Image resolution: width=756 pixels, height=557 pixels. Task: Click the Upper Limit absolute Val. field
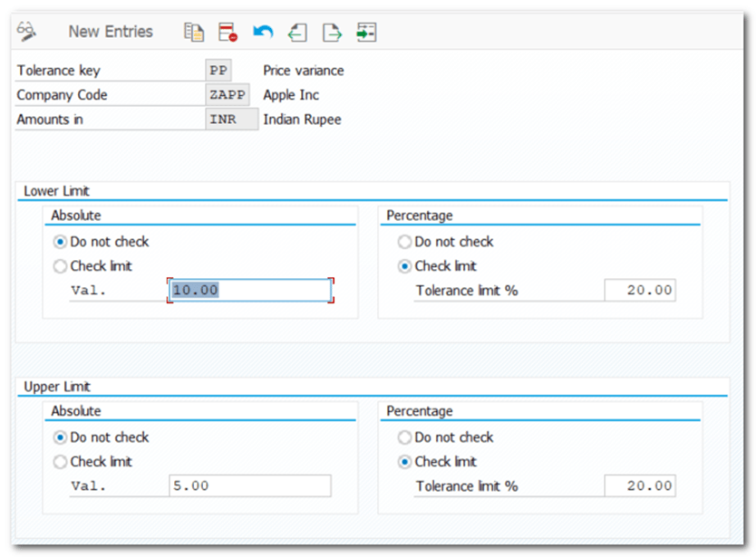(250, 485)
